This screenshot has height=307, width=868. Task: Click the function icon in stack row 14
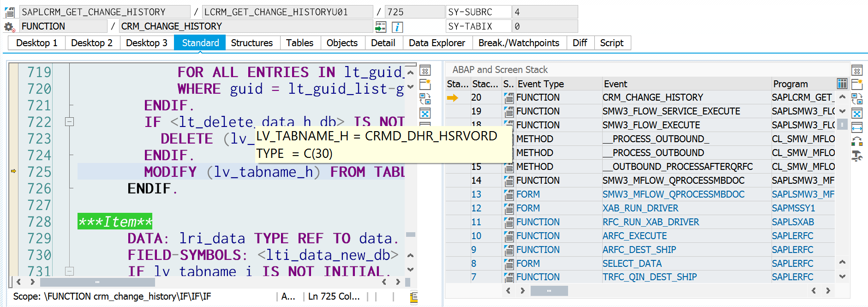coord(509,181)
